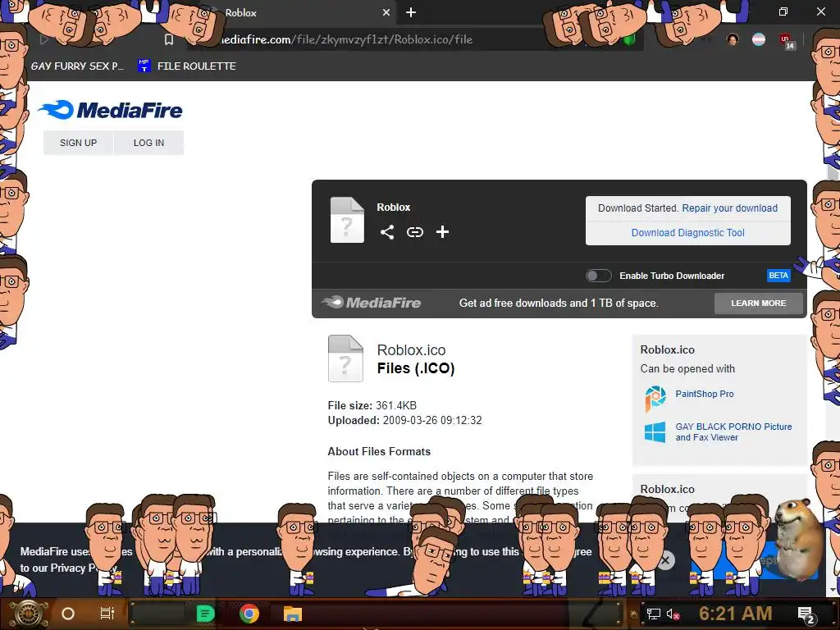Open the notification center icon with badge 2

[x=806, y=615]
